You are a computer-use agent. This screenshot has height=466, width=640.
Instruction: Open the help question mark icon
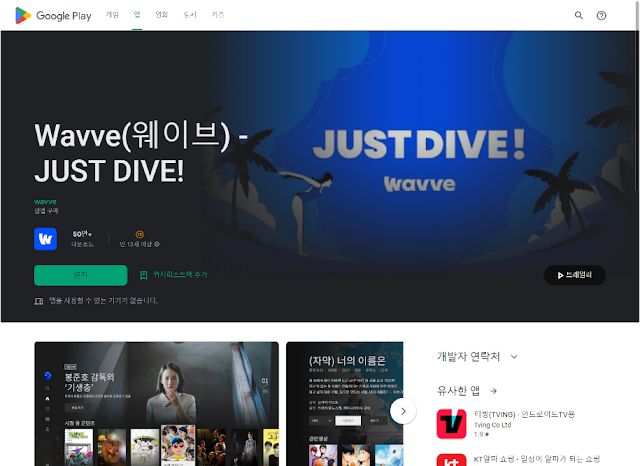pos(601,16)
